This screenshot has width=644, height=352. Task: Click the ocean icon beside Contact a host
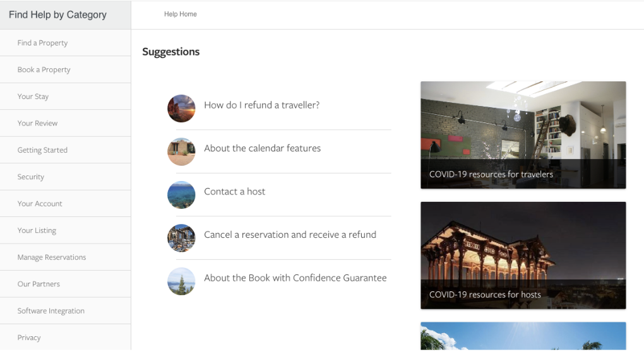click(x=181, y=195)
